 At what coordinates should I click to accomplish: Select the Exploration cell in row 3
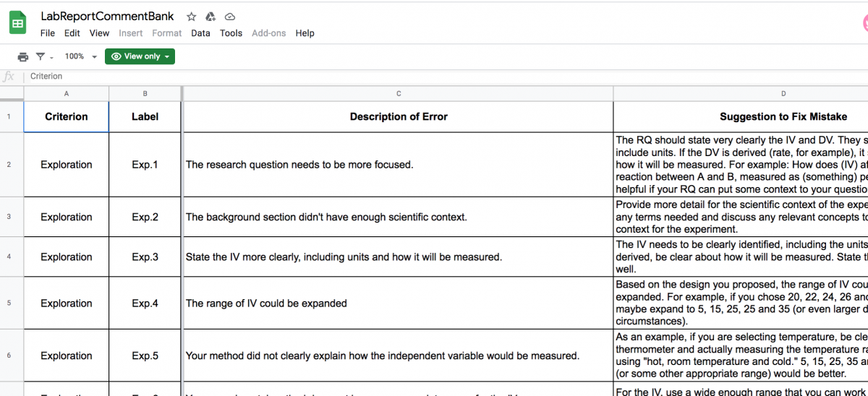pyautogui.click(x=67, y=217)
